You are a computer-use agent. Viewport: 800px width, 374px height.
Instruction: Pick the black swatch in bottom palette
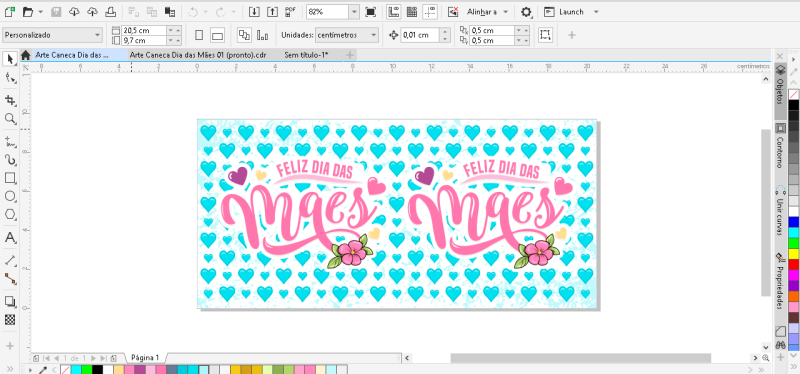pos(97,369)
